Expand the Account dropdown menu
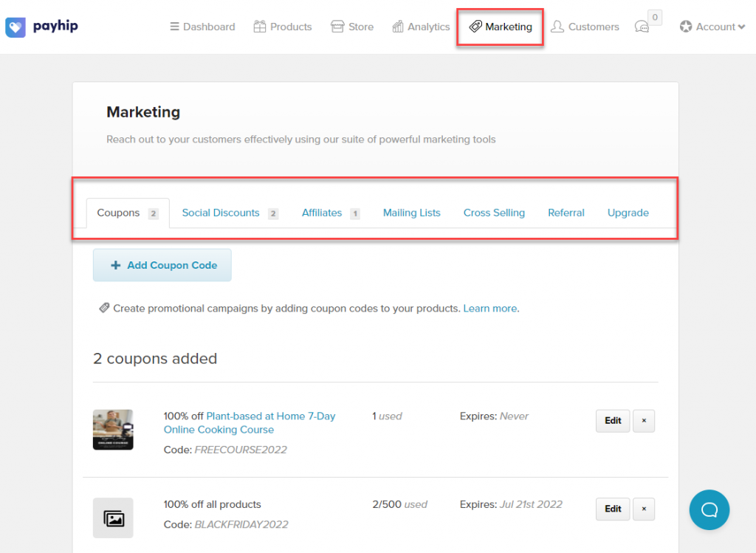 coord(712,27)
